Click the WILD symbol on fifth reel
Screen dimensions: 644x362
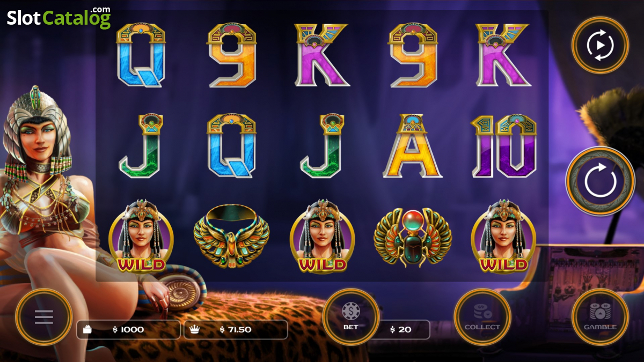coord(503,236)
